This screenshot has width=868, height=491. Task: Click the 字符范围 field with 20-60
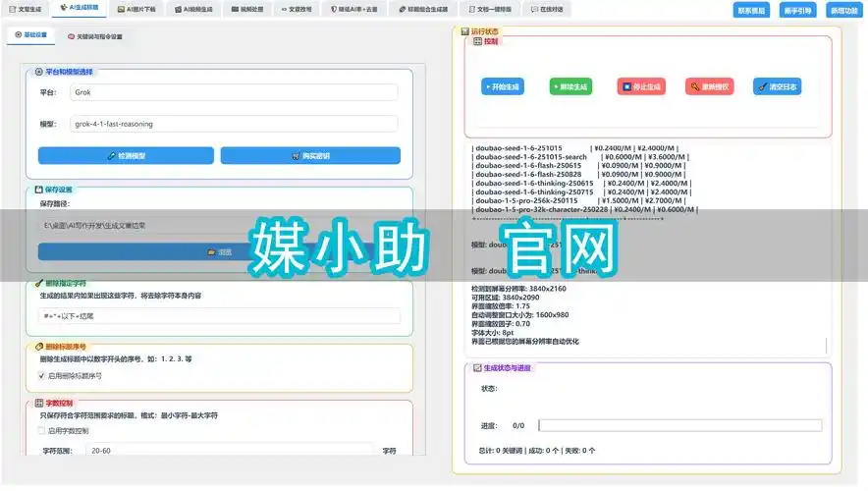(x=230, y=451)
